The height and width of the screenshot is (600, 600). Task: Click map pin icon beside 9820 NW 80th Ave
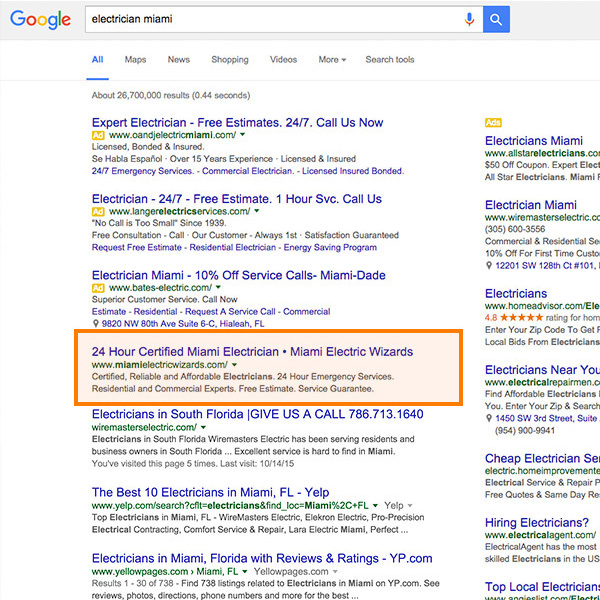coord(96,324)
